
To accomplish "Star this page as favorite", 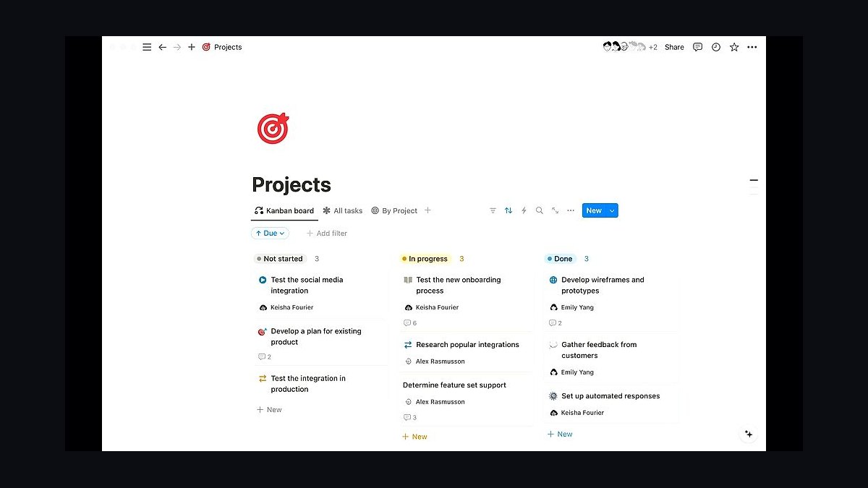I will point(734,47).
